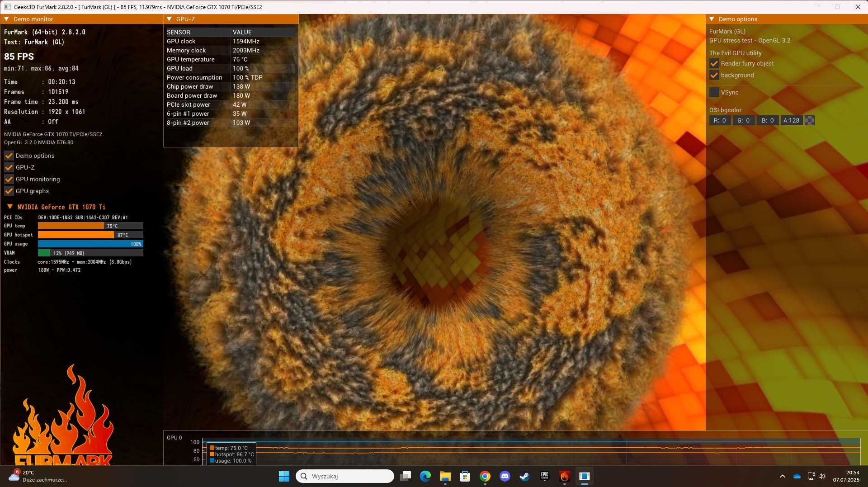Select the GPU temperature sensor row
The height and width of the screenshot is (487, 868).
[x=231, y=59]
